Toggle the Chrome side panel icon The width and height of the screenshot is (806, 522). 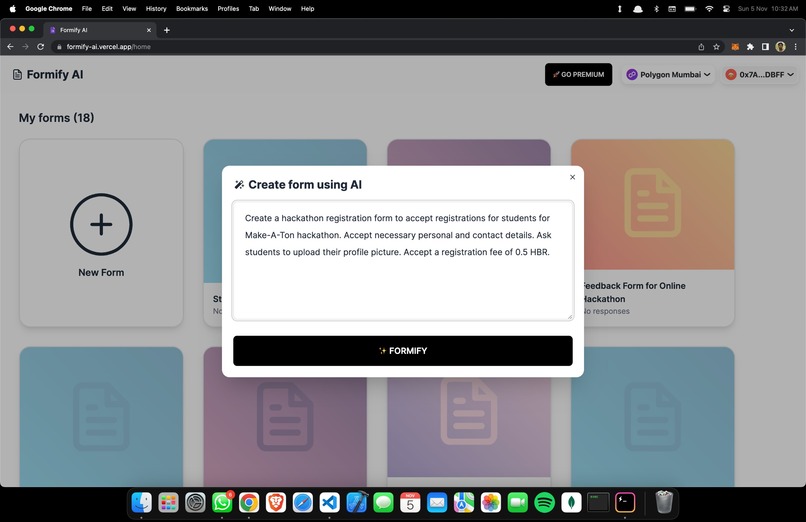coord(765,47)
